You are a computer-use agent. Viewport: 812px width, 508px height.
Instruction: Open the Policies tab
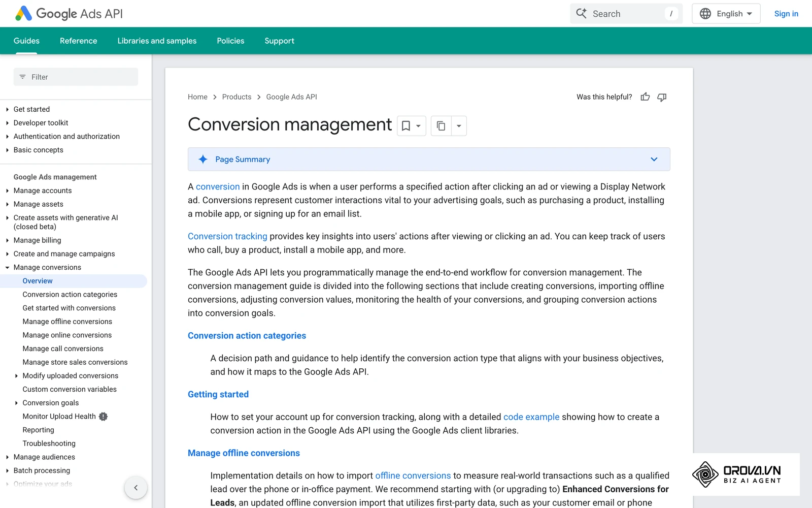230,41
